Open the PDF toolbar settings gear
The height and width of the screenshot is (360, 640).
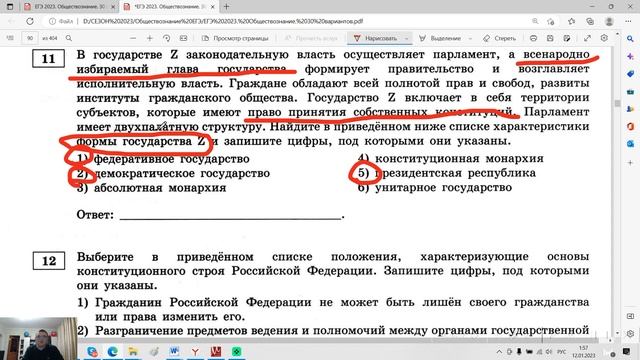click(604, 38)
